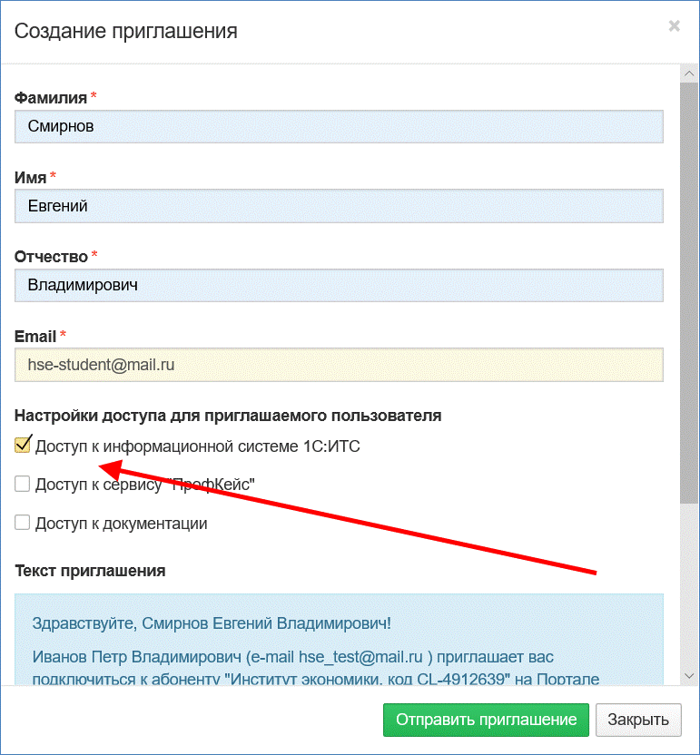Screen dimensions: 700x755
Task: Uncheck access to 1С:ИТС information system
Action: pyautogui.click(x=23, y=446)
